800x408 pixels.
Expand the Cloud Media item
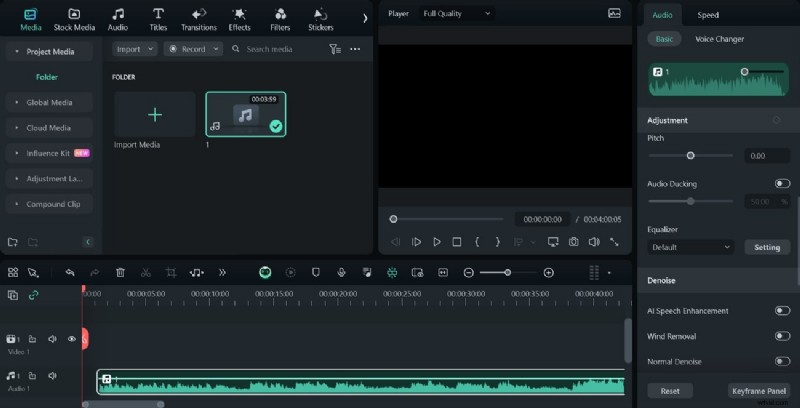point(49,128)
